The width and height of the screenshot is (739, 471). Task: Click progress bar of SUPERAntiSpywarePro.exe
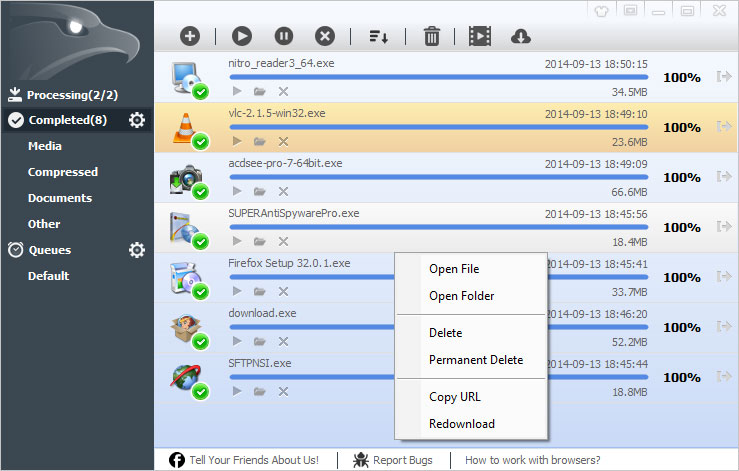[439, 227]
